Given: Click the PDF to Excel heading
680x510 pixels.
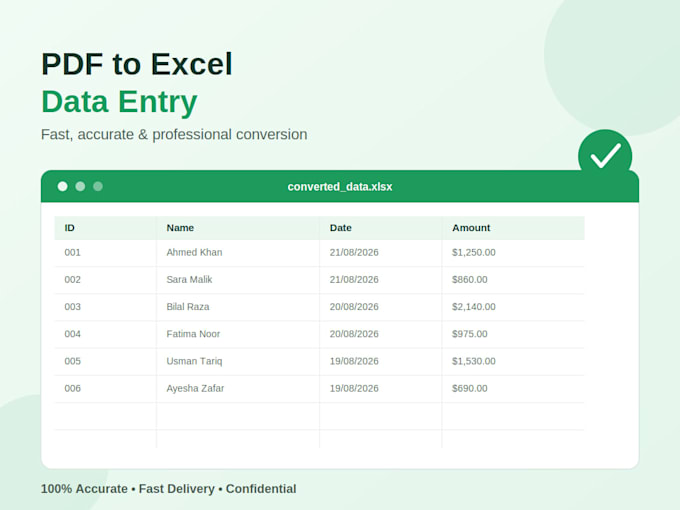Looking at the screenshot, I should (137, 64).
